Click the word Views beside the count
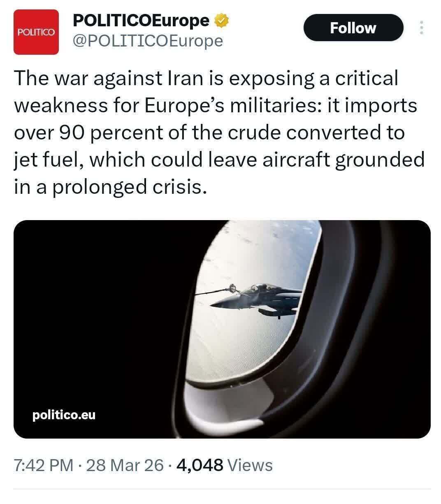The height and width of the screenshot is (504, 441). (250, 465)
